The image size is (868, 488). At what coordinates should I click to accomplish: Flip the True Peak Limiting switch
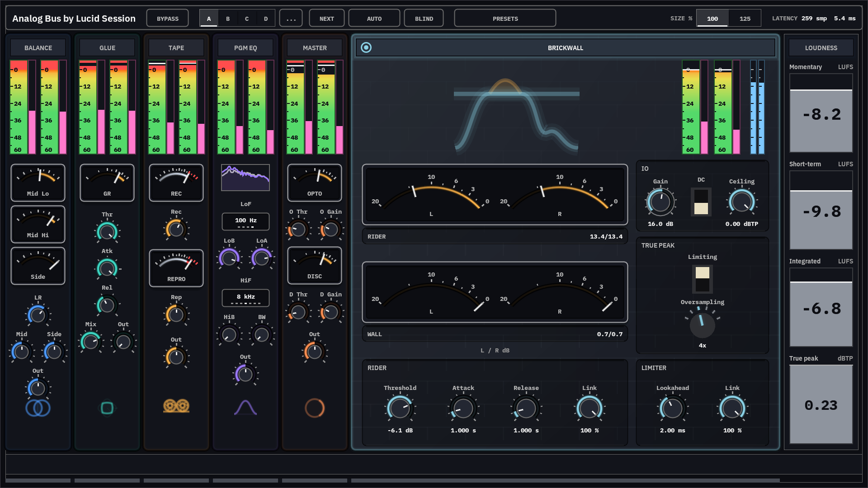pos(703,279)
